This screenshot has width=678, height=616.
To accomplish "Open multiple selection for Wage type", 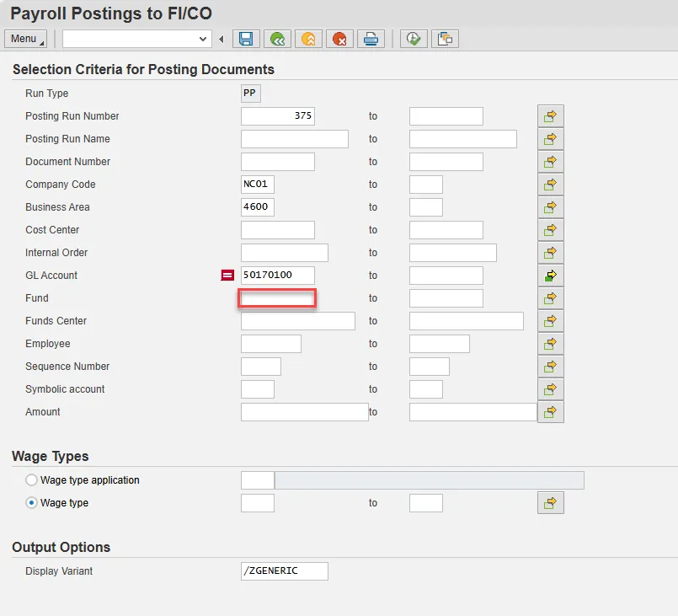I will 550,503.
